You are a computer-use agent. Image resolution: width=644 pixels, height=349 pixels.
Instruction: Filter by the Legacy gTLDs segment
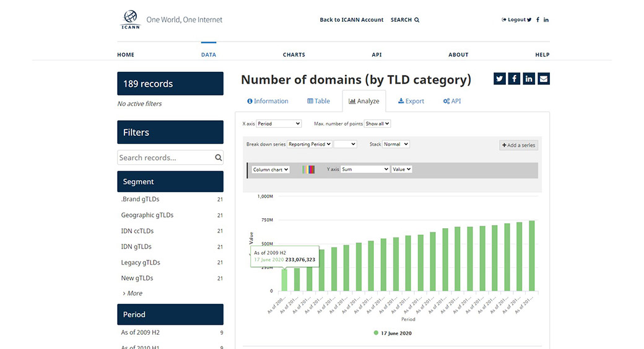click(141, 262)
